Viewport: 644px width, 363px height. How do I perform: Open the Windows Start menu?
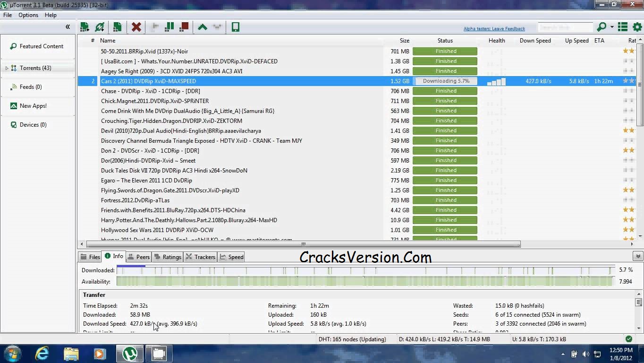13,354
